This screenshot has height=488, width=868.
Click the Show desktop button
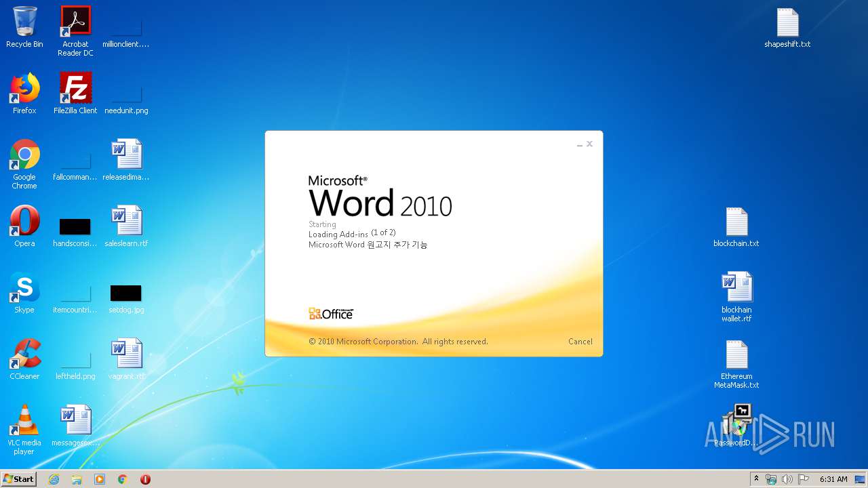(x=861, y=479)
